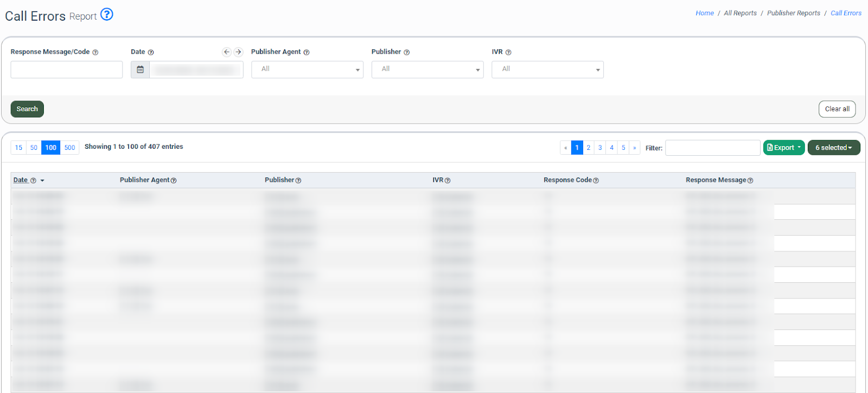
Task: Click the Clear all button
Action: tap(837, 109)
